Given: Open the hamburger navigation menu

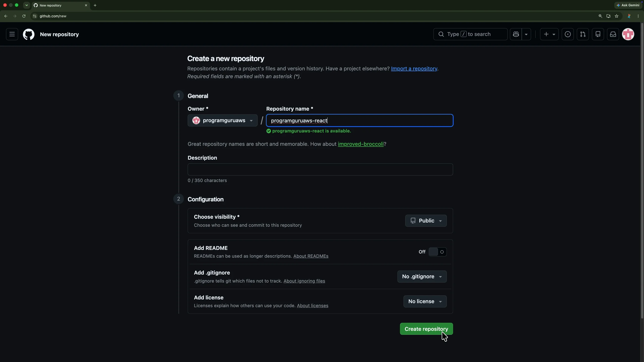Looking at the screenshot, I should pos(12,34).
